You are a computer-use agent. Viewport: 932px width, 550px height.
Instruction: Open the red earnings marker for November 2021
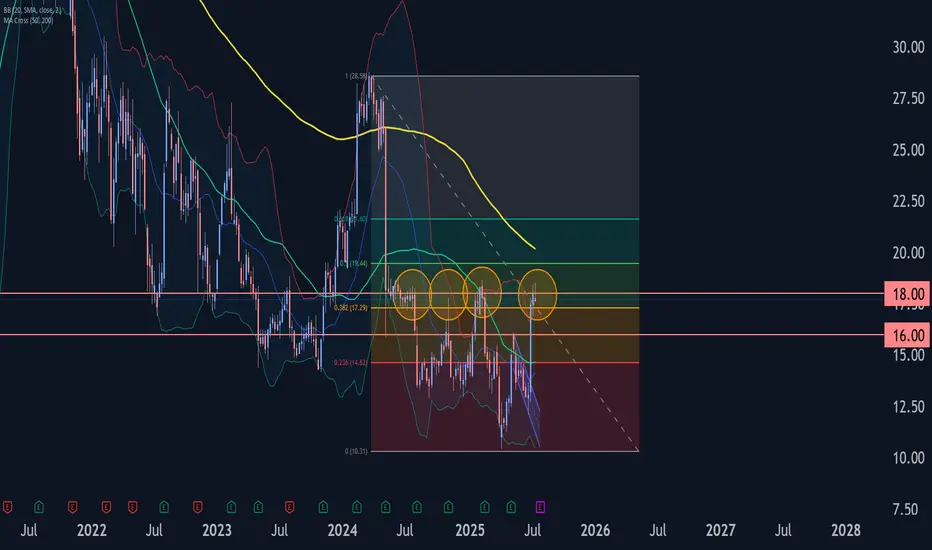click(72, 507)
